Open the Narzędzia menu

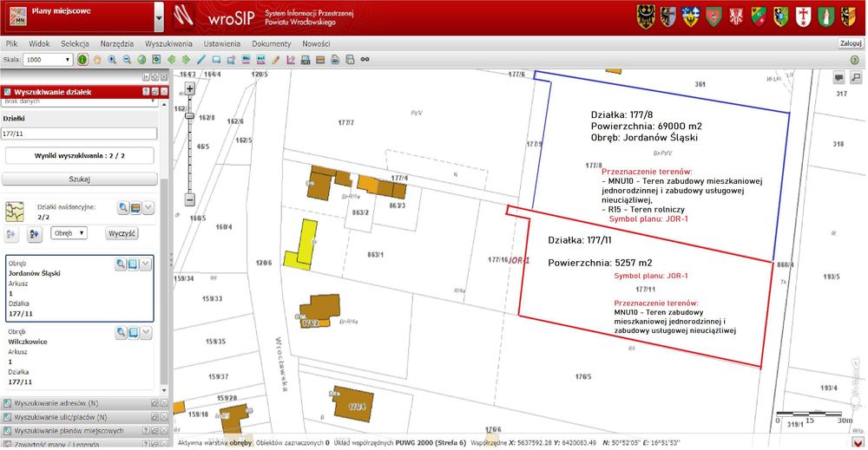pos(117,43)
